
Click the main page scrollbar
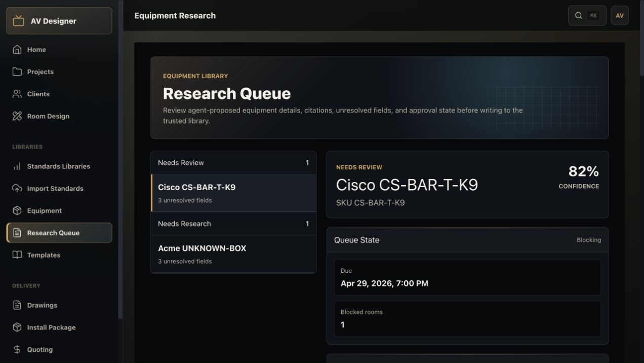coord(642,38)
